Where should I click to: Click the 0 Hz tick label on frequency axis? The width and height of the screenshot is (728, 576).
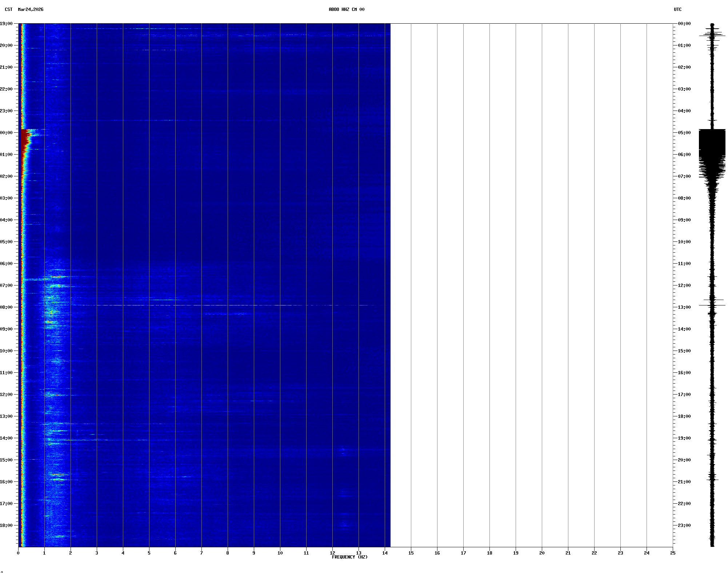[x=18, y=553]
